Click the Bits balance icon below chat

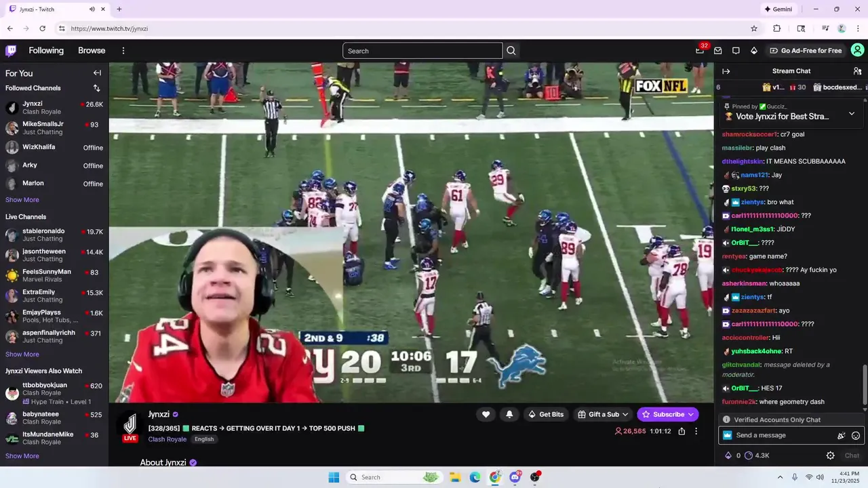[x=728, y=455]
